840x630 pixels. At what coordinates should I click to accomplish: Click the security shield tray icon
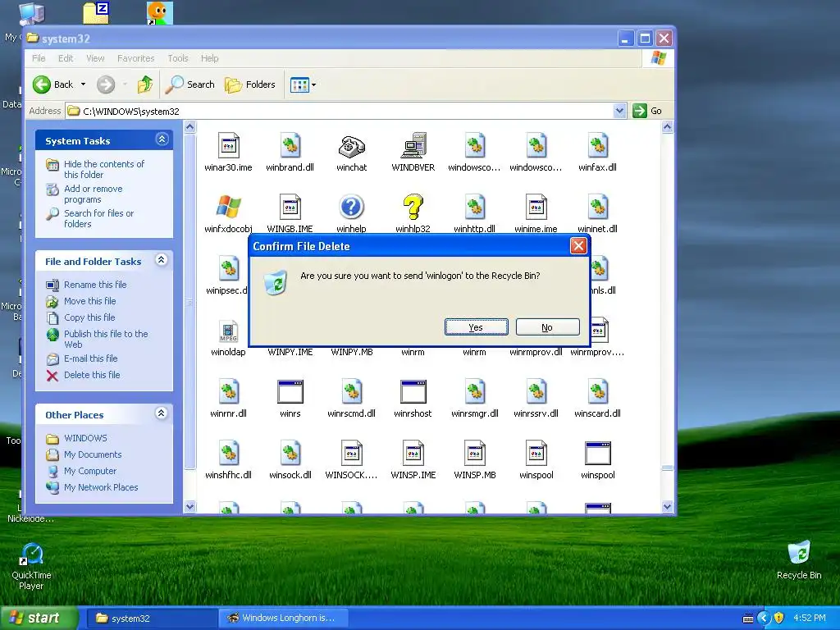point(778,618)
